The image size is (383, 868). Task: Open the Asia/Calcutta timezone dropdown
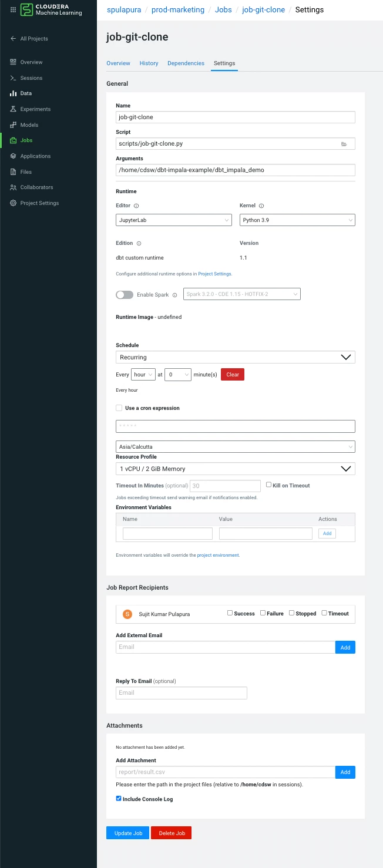(236, 447)
